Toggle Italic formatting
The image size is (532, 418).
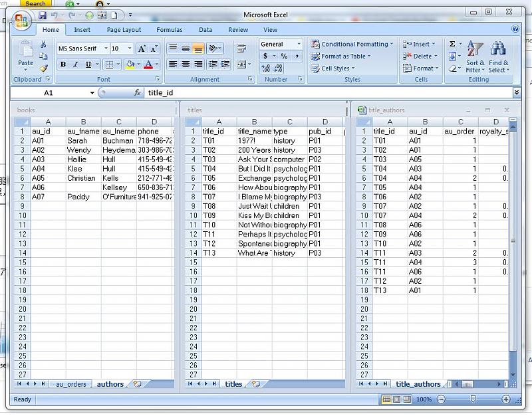(75, 64)
